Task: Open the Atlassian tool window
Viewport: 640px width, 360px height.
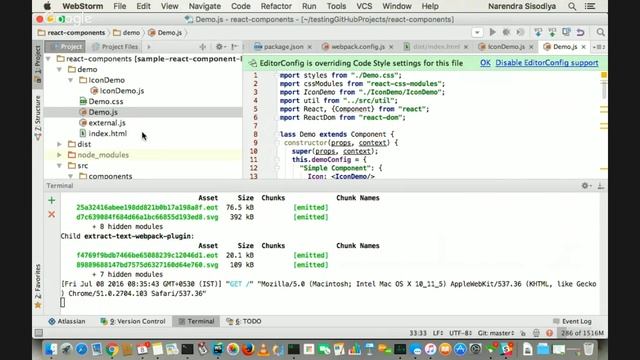Action: point(67,321)
